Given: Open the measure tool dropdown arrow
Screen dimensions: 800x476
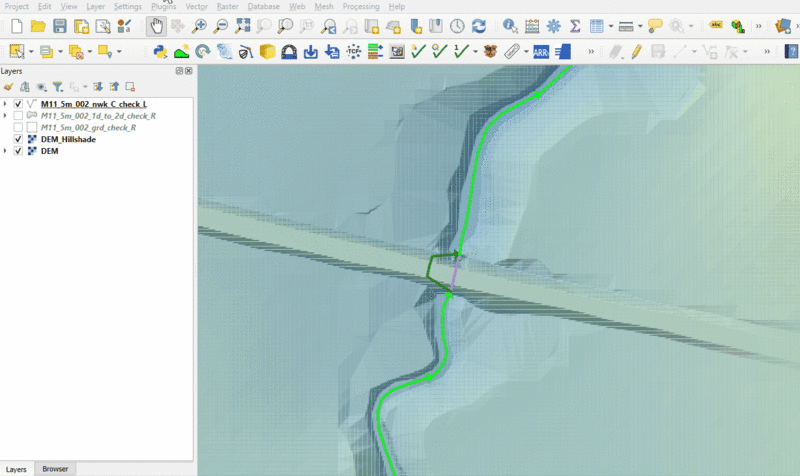Looking at the screenshot, I should point(639,26).
